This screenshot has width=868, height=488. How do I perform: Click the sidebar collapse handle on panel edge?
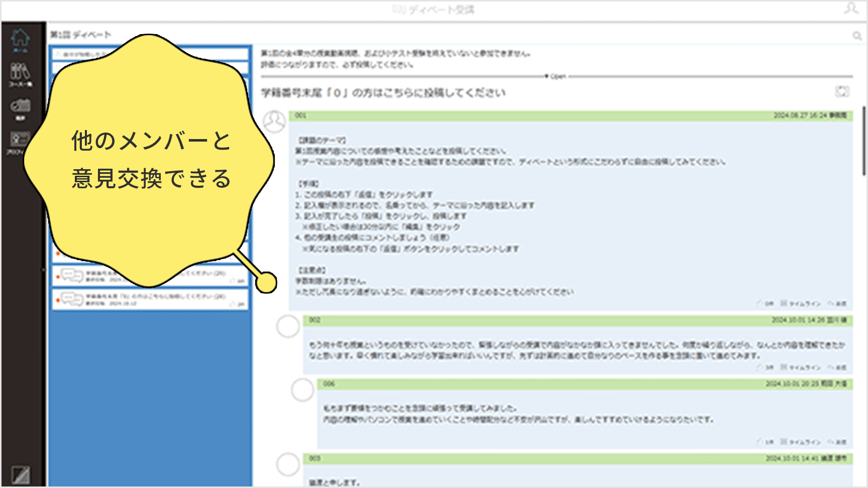point(44,270)
